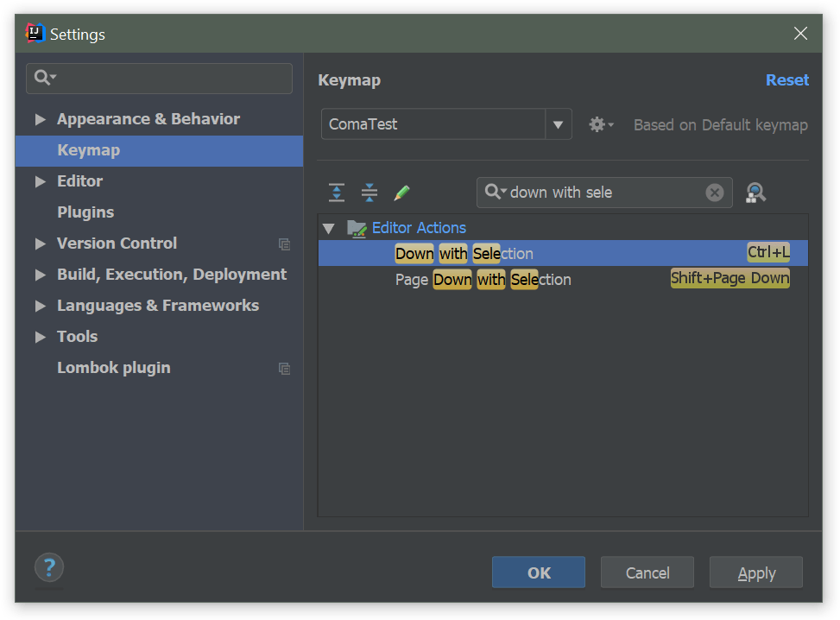Click the Cancel button
The image size is (840, 620).
[647, 573]
